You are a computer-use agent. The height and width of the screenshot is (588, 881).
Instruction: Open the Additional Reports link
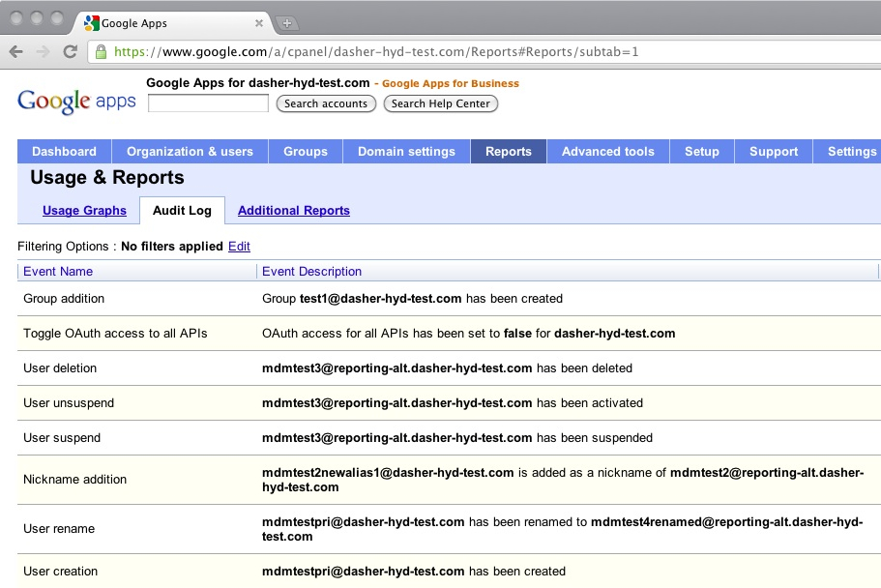(293, 210)
